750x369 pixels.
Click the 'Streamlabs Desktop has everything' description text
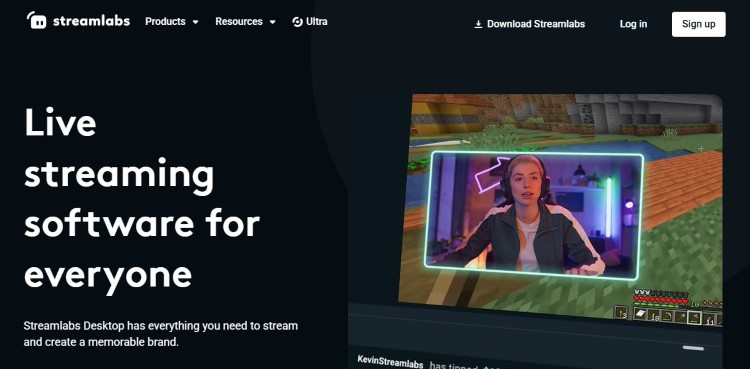[161, 334]
